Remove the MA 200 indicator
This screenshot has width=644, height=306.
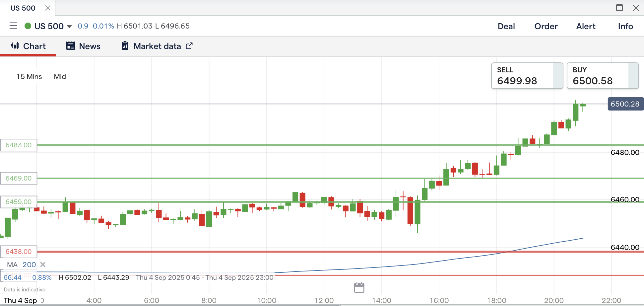tap(42, 265)
